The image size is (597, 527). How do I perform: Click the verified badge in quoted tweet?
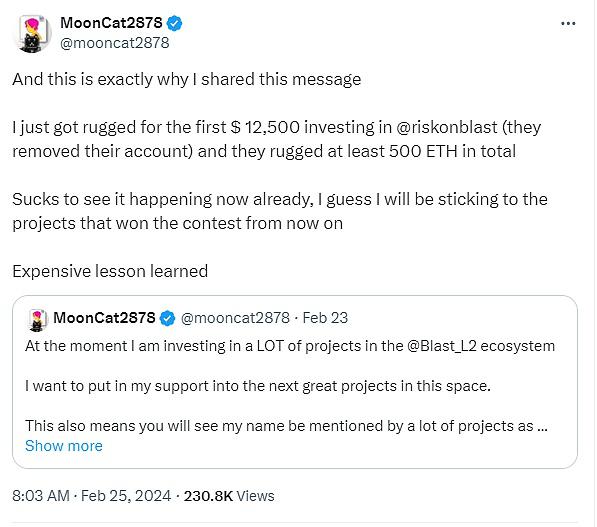pyautogui.click(x=168, y=318)
